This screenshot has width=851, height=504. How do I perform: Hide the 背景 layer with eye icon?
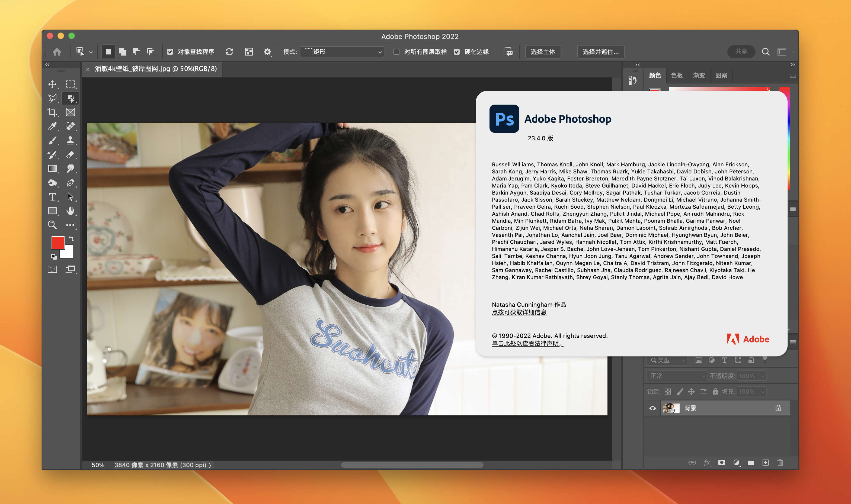[652, 408]
